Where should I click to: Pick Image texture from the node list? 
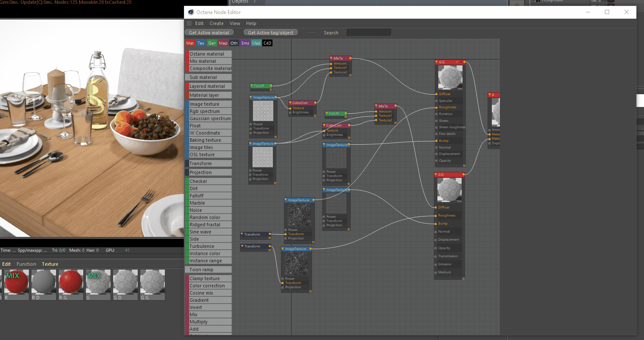click(x=208, y=104)
